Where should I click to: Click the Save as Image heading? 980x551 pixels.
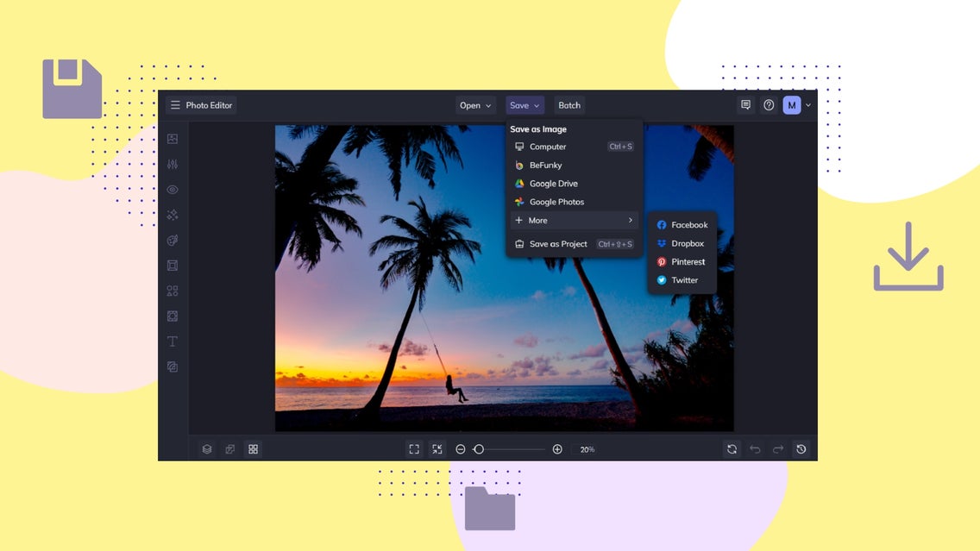[538, 129]
